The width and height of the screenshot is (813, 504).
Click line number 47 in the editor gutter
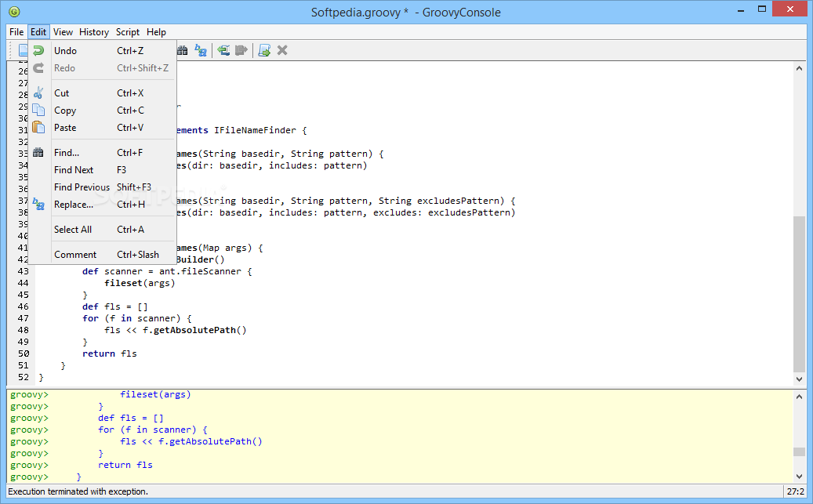(x=24, y=318)
